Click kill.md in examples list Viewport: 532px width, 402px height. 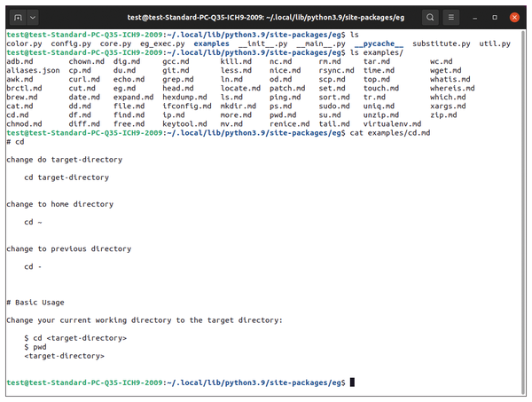[236, 61]
